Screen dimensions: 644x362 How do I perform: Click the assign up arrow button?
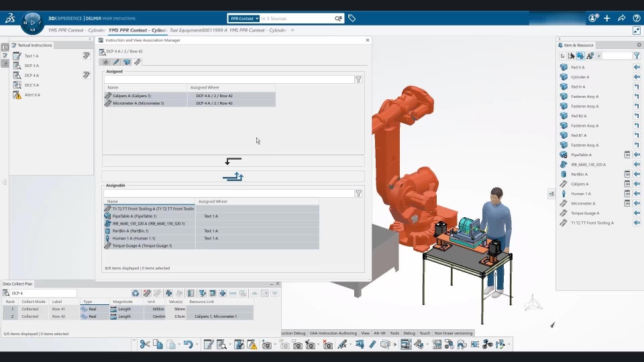coord(233,177)
